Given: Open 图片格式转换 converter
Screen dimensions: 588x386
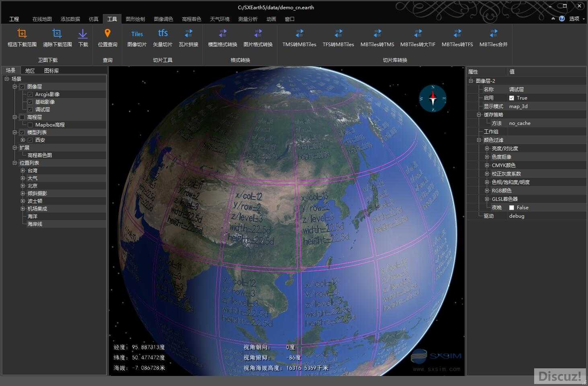Looking at the screenshot, I should tap(258, 33).
